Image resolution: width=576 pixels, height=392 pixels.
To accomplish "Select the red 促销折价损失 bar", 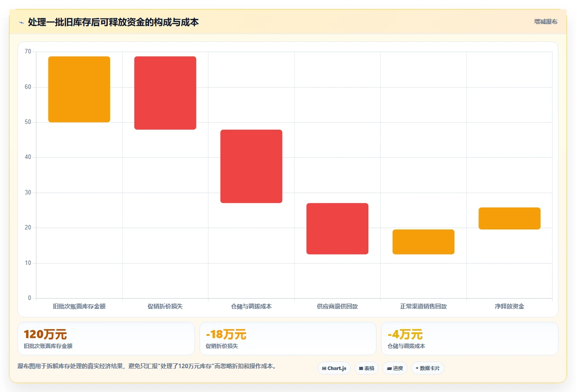I will coord(165,93).
